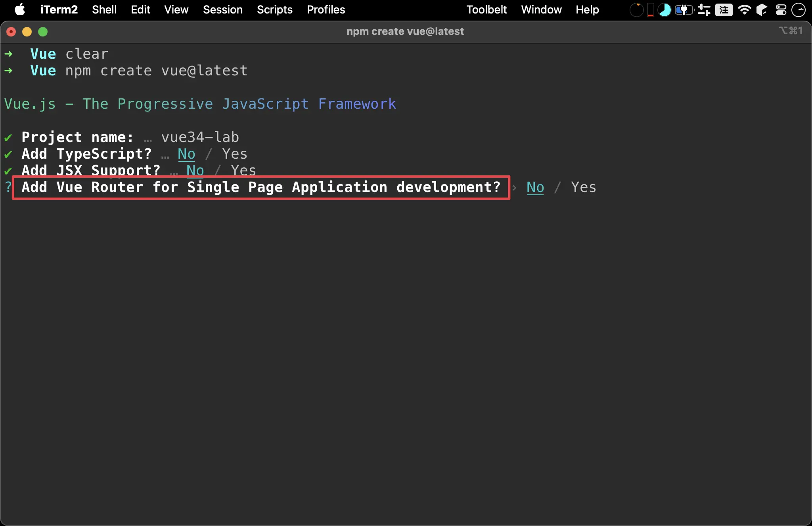Click the green checkmark beside Project name
The width and height of the screenshot is (812, 526).
coord(8,138)
